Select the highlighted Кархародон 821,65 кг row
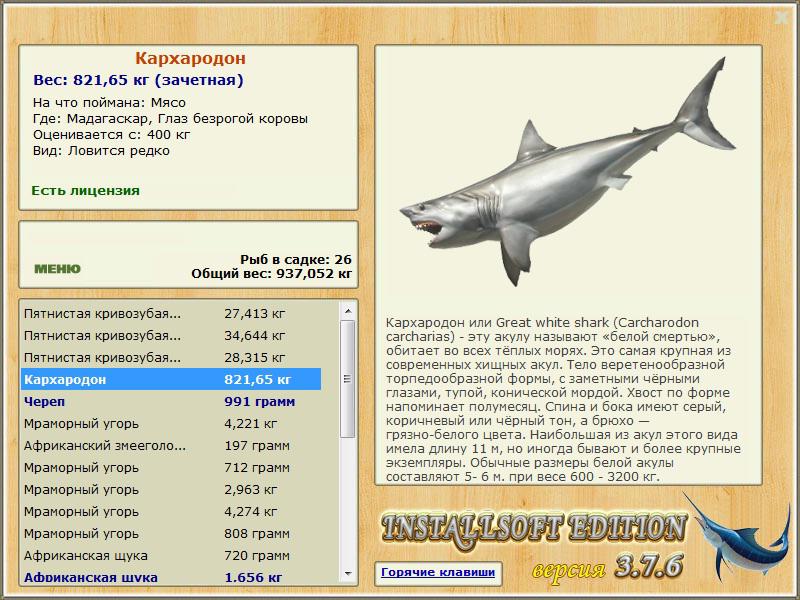This screenshot has height=600, width=800. coord(171,380)
